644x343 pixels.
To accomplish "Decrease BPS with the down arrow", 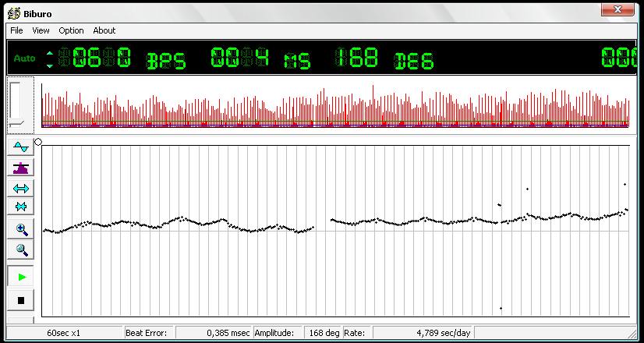I will tap(51, 65).
